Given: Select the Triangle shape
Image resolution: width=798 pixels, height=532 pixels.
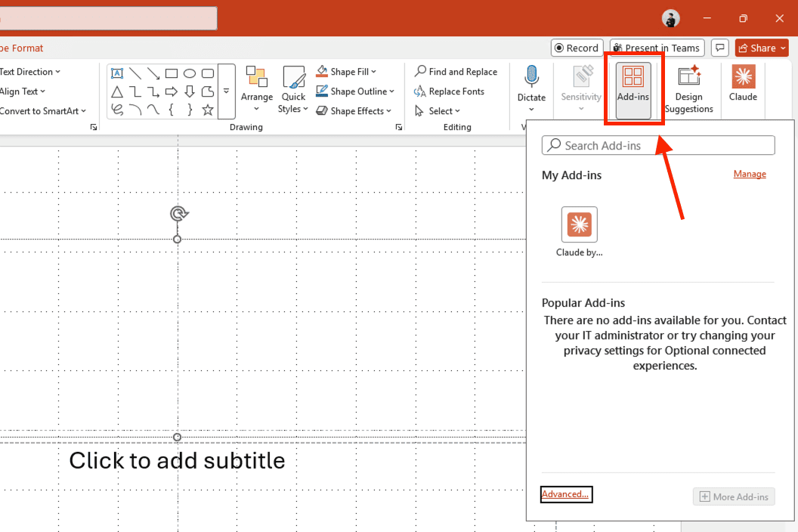Looking at the screenshot, I should coord(117,91).
